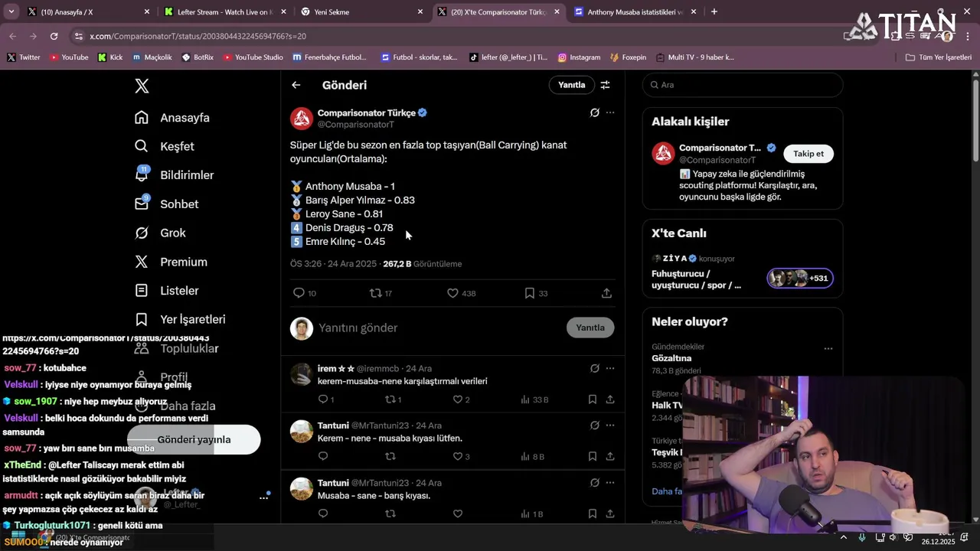
Task: Click the X logo in sidebar
Action: (142, 86)
